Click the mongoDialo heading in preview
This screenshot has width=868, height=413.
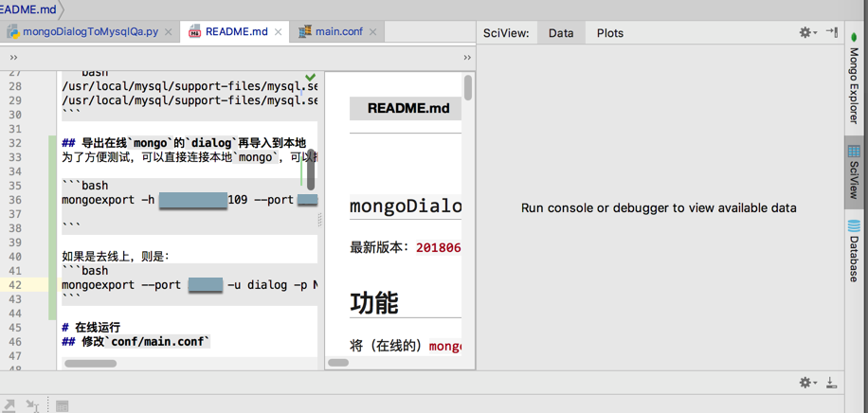pyautogui.click(x=406, y=207)
